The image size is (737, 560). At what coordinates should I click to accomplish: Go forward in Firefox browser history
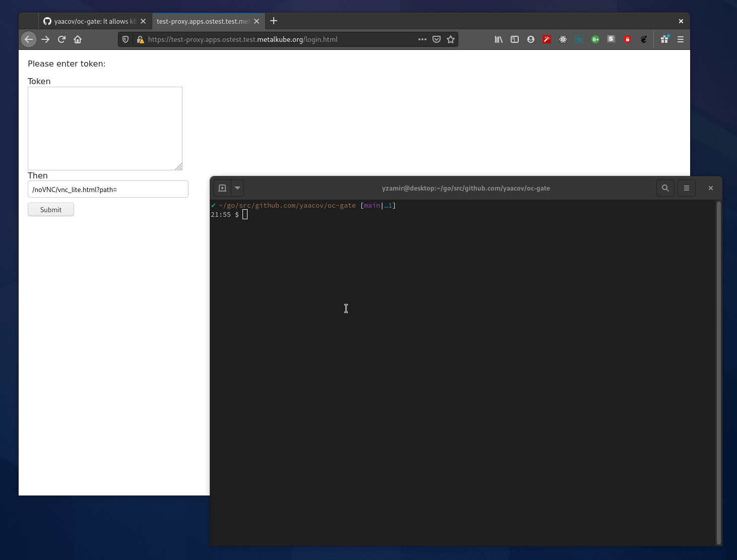pos(45,39)
